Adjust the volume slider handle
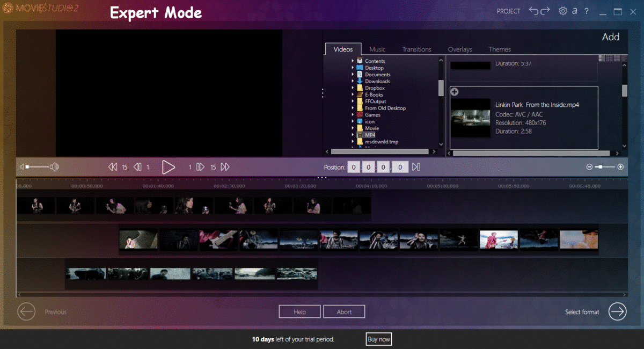 (27, 167)
